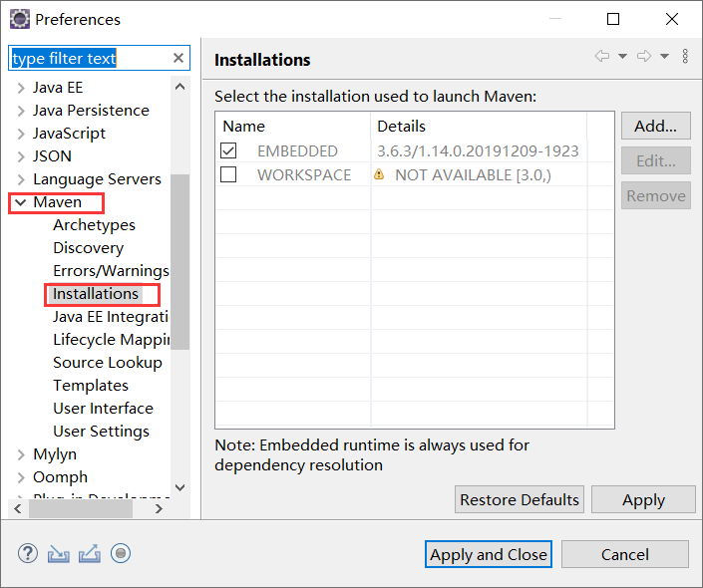Screen dimensions: 703x588
Task: Open the help question mark icon
Action: pos(28,553)
